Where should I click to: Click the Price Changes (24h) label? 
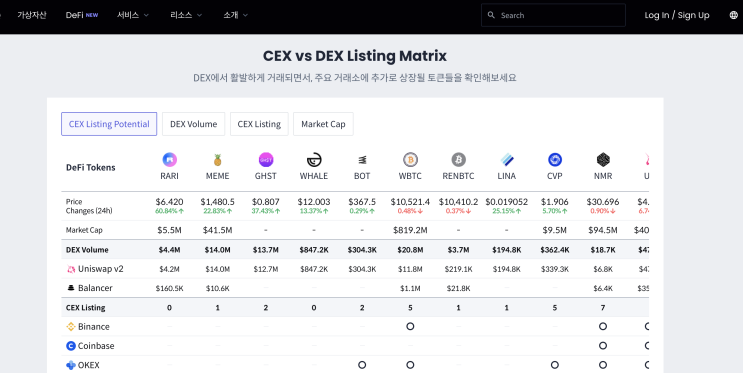(89, 206)
